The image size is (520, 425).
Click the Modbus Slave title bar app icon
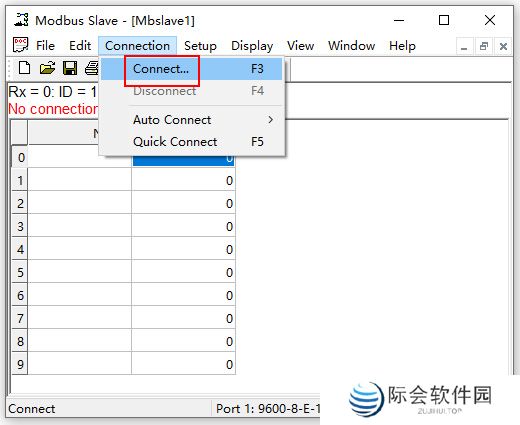coord(21,20)
